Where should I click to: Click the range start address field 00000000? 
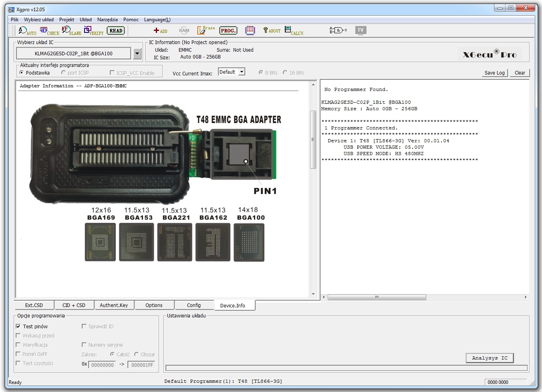click(102, 365)
